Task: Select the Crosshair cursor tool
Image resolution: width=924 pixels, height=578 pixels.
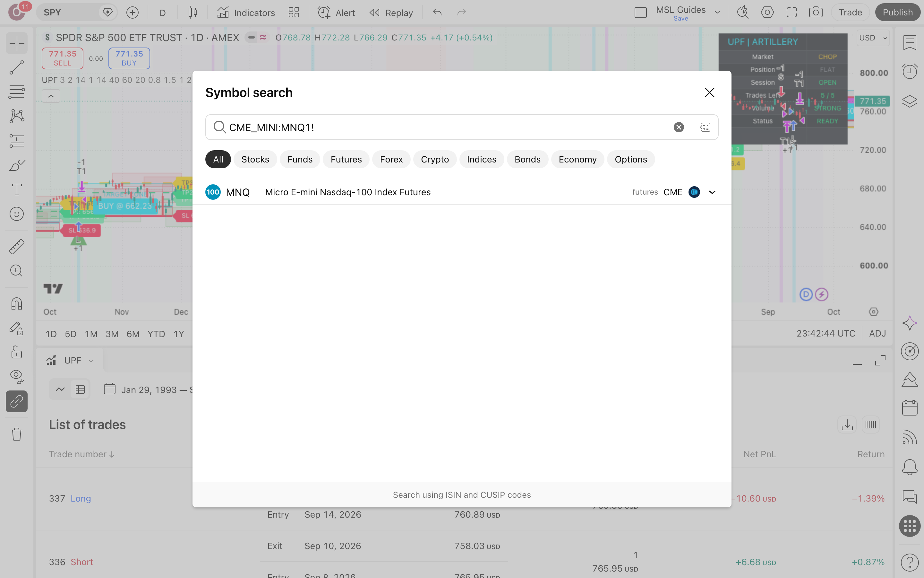Action: tap(16, 43)
